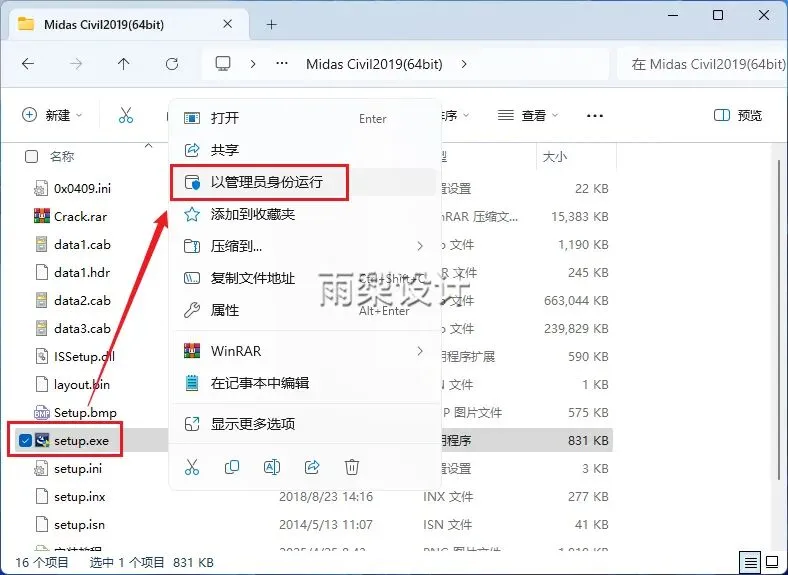Sort by the 名称 column header

62,157
